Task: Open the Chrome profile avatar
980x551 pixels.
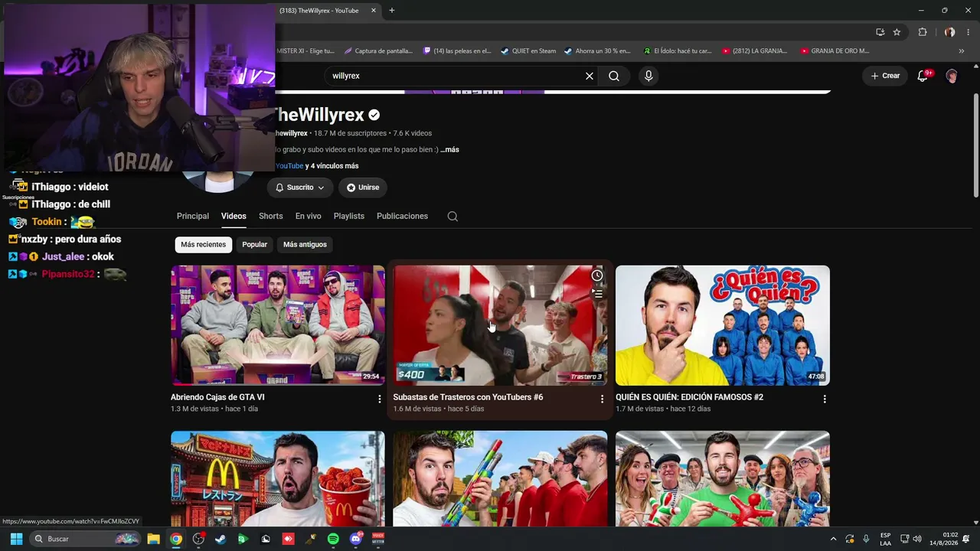Action: tap(949, 32)
